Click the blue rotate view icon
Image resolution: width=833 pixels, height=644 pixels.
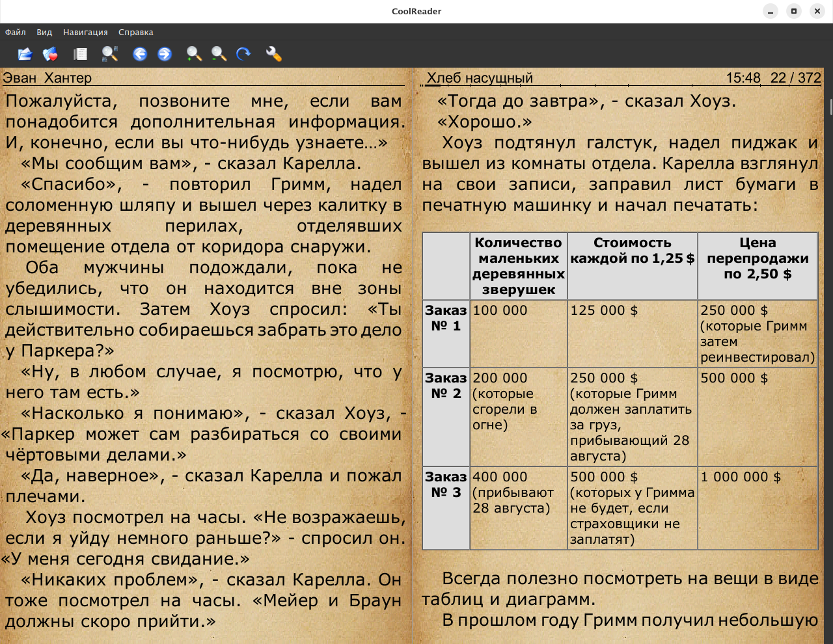coord(244,54)
